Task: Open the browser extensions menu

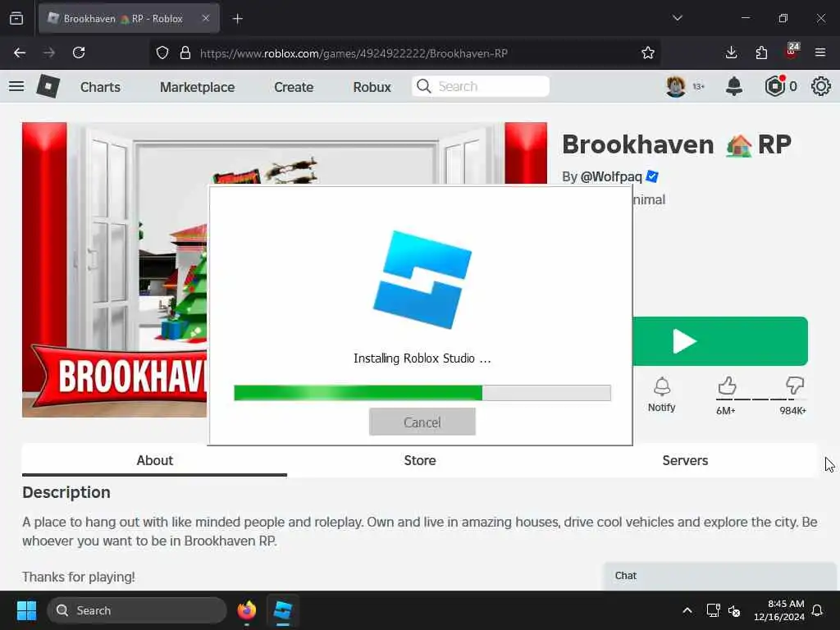Action: tap(761, 52)
